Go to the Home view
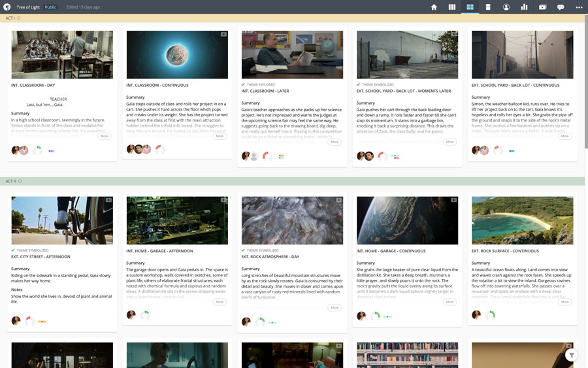 click(x=434, y=7)
